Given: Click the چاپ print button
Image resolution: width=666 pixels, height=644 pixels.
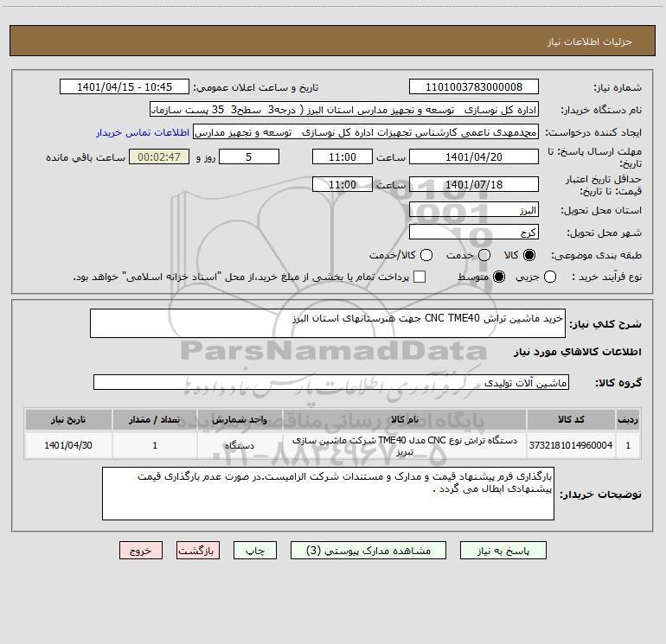Looking at the screenshot, I should pyautogui.click(x=255, y=551).
